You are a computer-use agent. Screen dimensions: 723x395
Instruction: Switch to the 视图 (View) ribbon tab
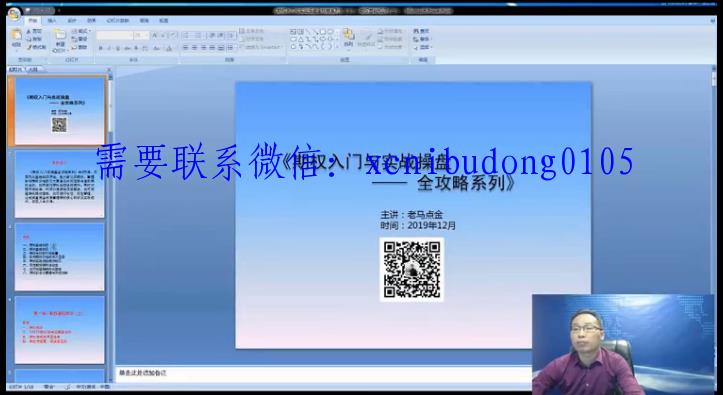(164, 21)
